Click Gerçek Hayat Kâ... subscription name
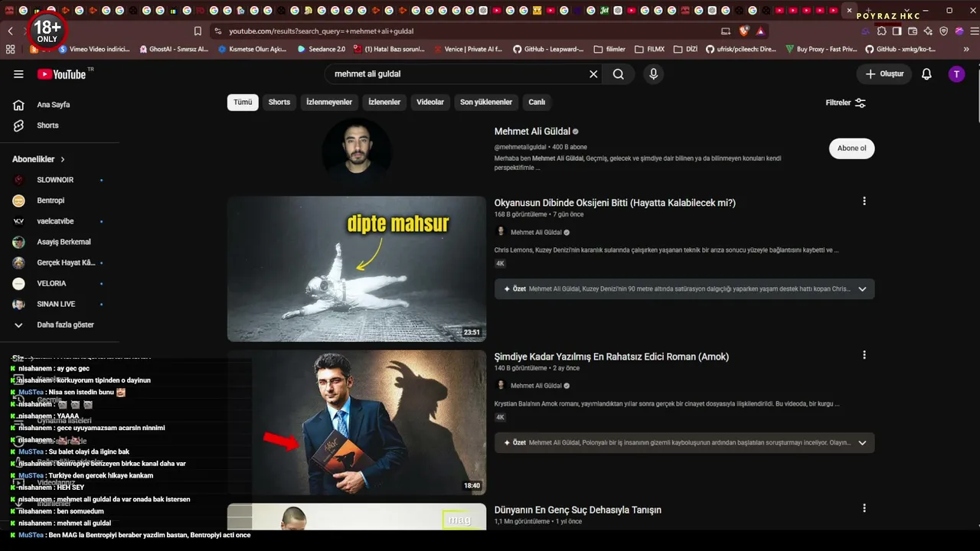The image size is (980, 551). click(66, 262)
